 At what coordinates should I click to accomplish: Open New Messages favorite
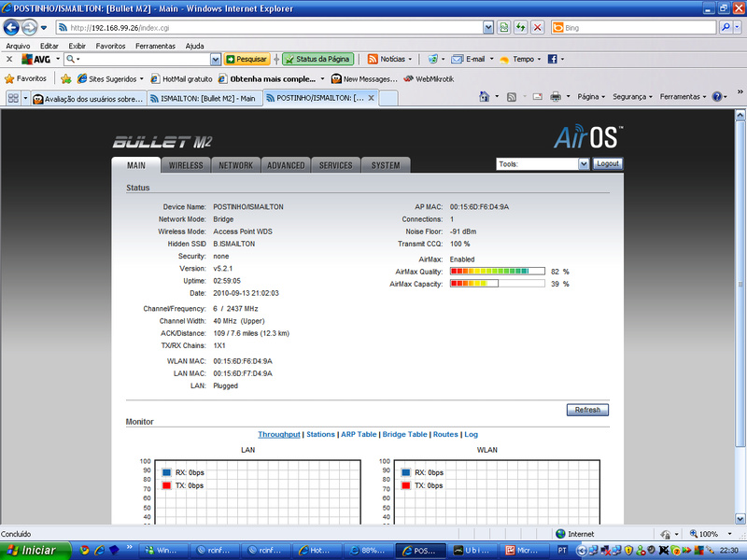pyautogui.click(x=364, y=78)
